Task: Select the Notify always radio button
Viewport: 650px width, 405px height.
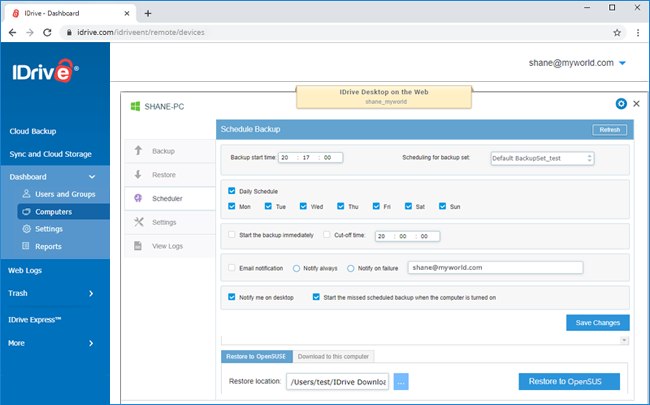Action: [x=296, y=268]
